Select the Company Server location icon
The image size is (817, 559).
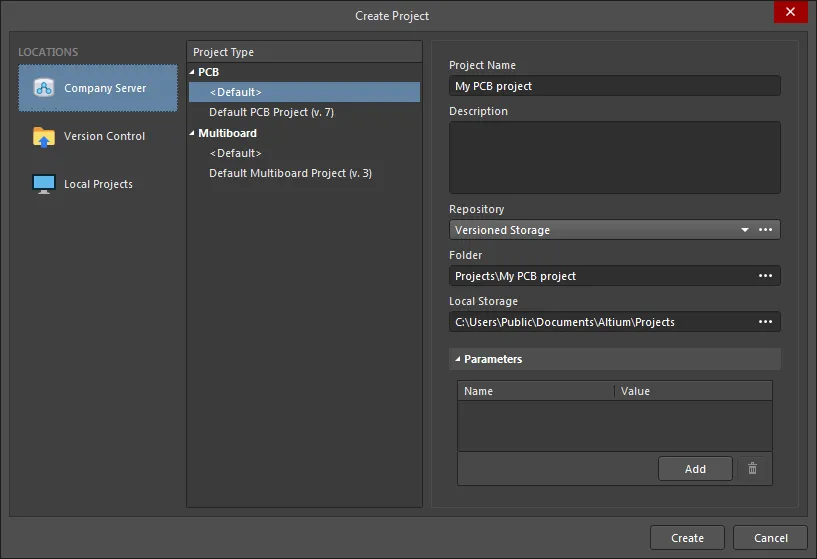point(44,88)
